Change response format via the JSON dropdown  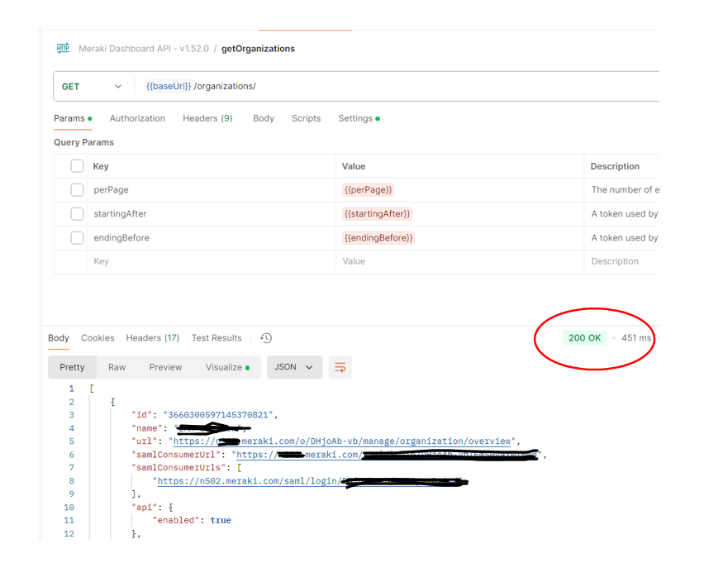[x=294, y=367]
